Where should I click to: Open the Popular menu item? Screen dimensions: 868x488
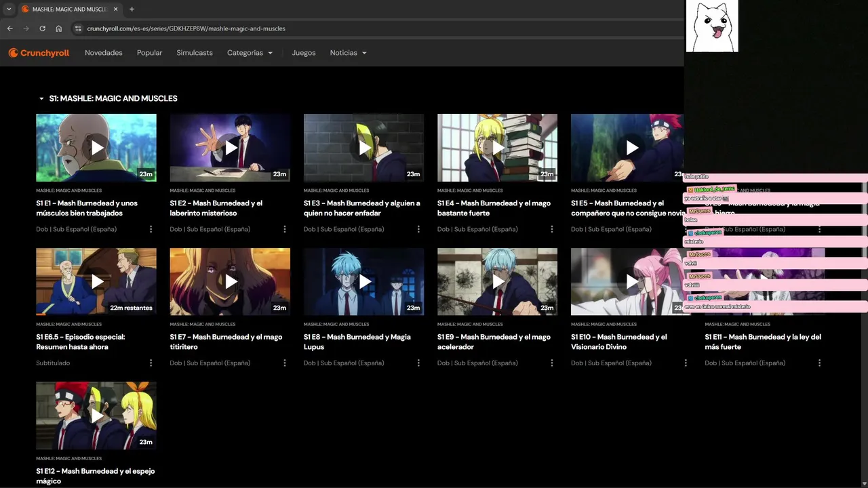coord(149,53)
